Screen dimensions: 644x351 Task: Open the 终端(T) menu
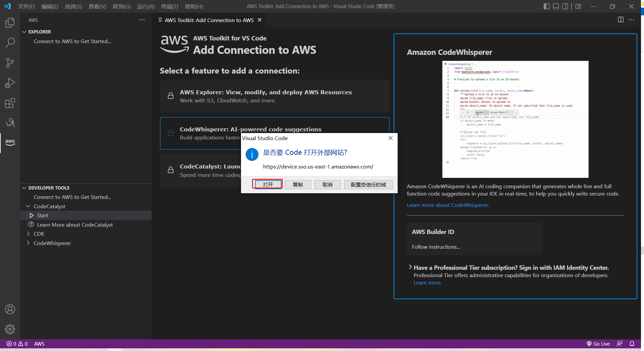click(x=170, y=6)
